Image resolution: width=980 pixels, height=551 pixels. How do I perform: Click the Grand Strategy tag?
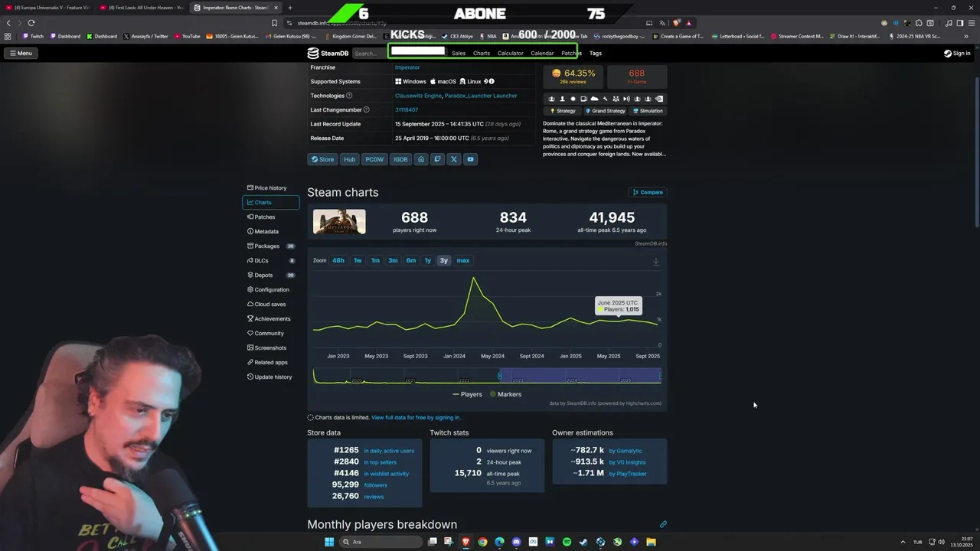(605, 111)
